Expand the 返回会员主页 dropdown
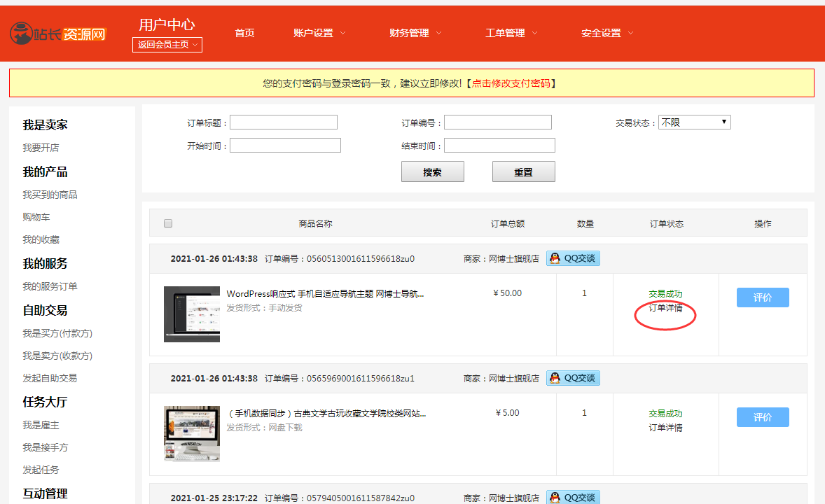This screenshot has width=825, height=504. click(x=167, y=45)
